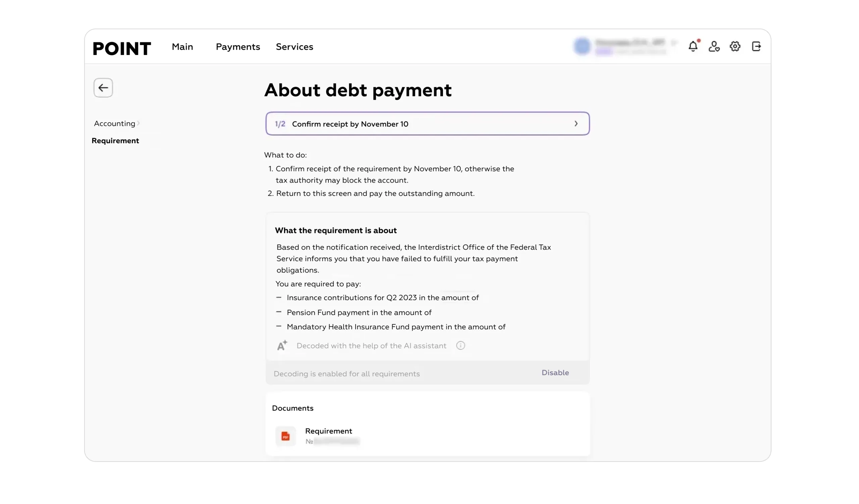Open the notifications bell
Viewport: 859px width, 504px height.
click(x=693, y=46)
